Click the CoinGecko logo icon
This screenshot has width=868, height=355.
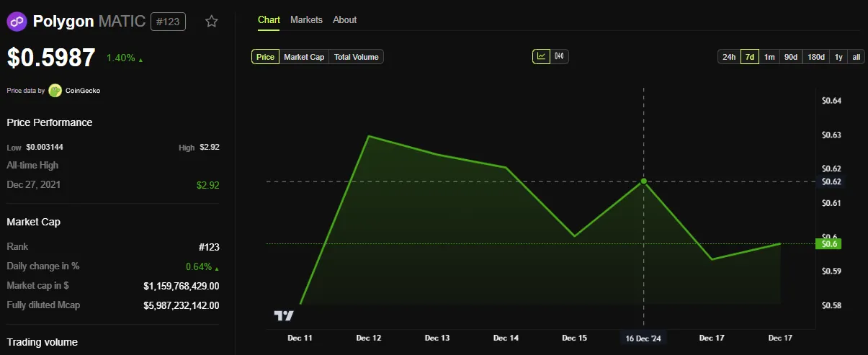[55, 91]
